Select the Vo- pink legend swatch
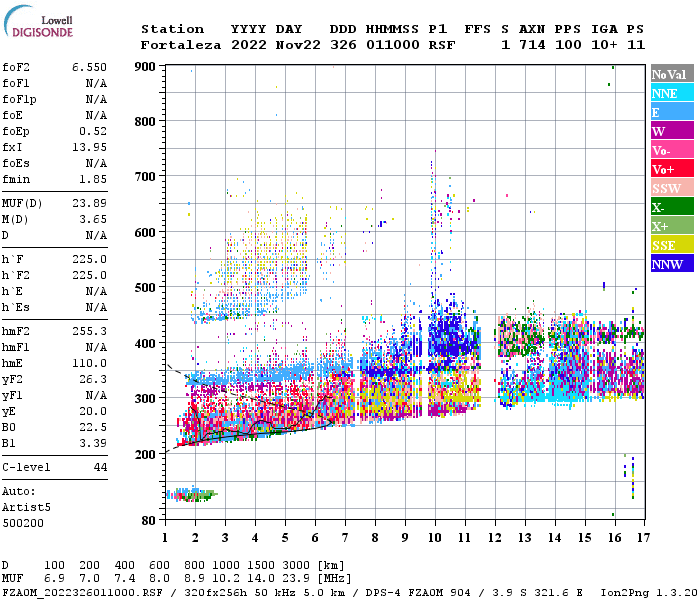The width and height of the screenshot is (700, 600). (x=672, y=150)
